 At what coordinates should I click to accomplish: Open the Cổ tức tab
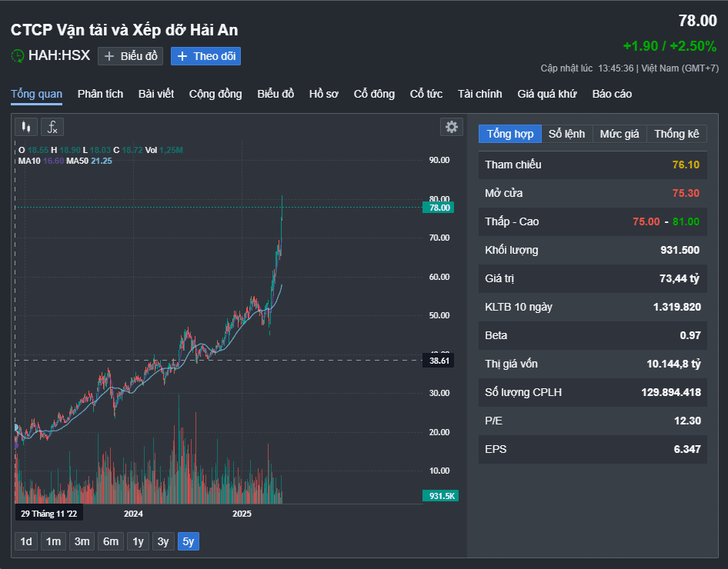426,94
